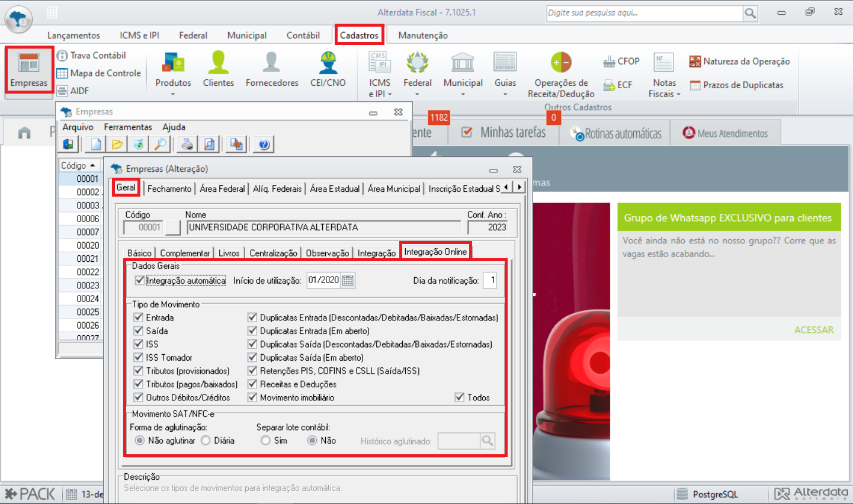The image size is (853, 504).
Task: Click the Dia da notificação field
Action: point(489,281)
